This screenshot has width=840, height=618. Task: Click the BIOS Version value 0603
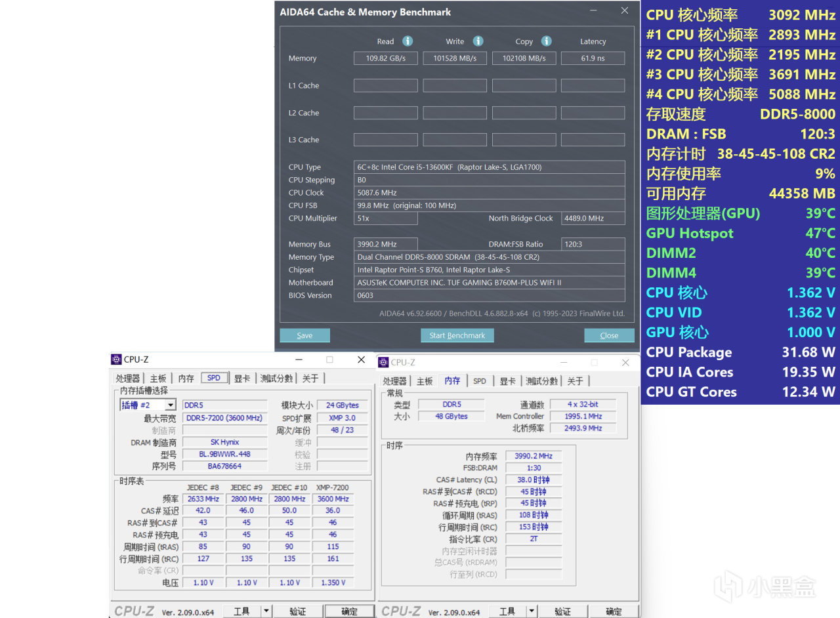click(490, 295)
